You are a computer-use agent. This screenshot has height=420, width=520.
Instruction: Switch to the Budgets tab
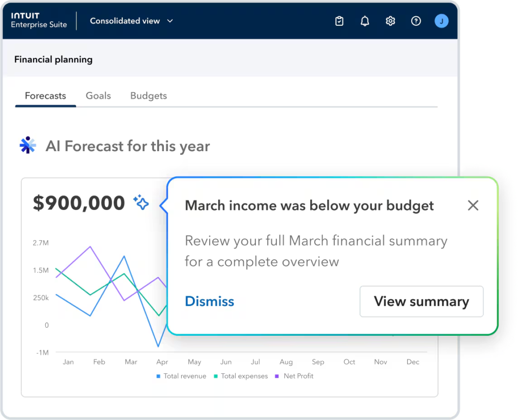(x=149, y=96)
